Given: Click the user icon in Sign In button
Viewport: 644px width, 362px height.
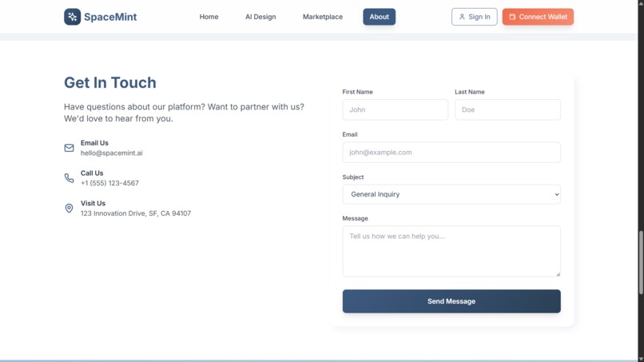Looking at the screenshot, I should tap(462, 17).
